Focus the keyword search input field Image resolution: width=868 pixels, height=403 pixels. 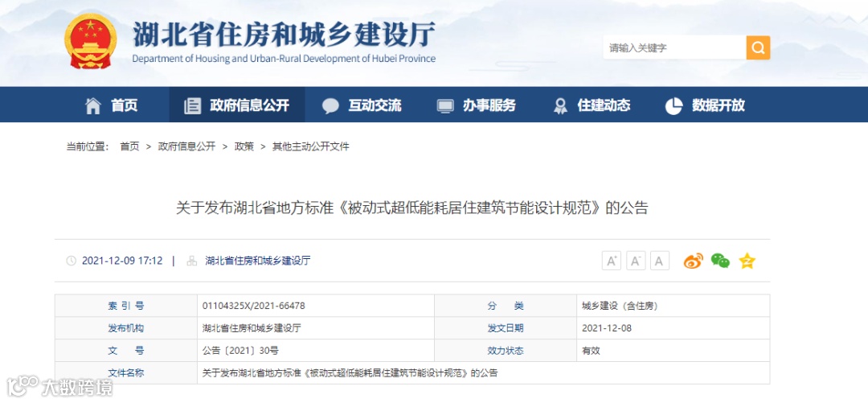(674, 47)
